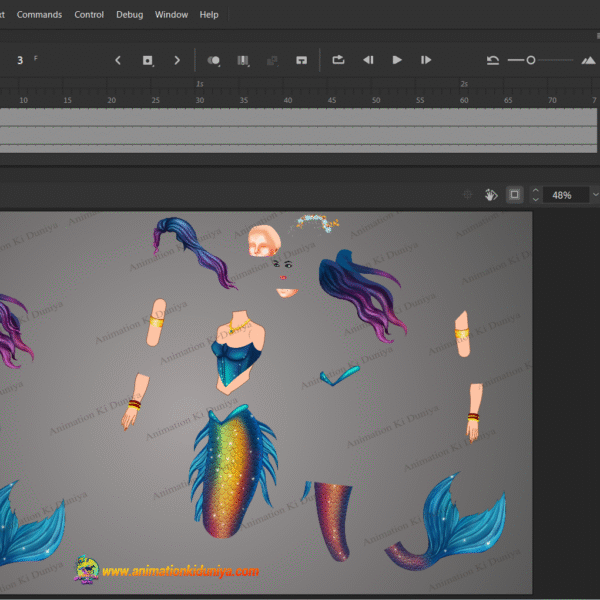
Task: Step back one frame
Action: [x=368, y=60]
